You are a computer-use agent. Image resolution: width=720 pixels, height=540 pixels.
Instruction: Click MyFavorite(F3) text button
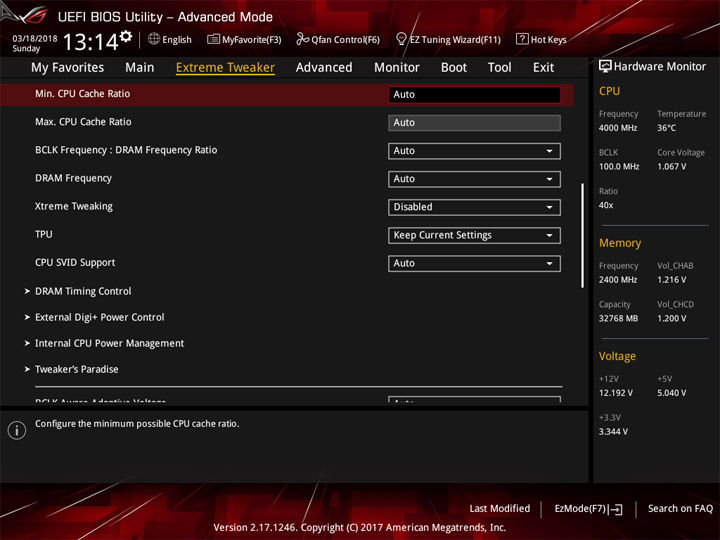coord(252,39)
